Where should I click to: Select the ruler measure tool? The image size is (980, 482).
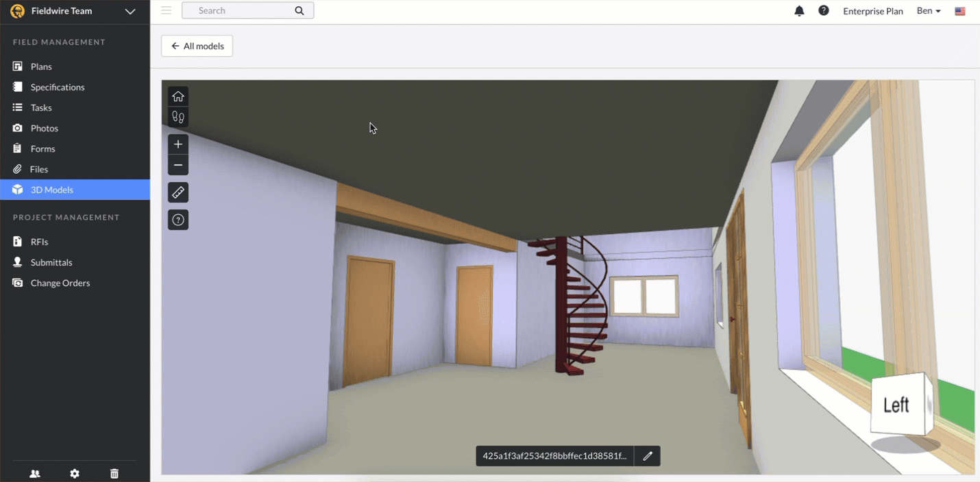point(178,193)
